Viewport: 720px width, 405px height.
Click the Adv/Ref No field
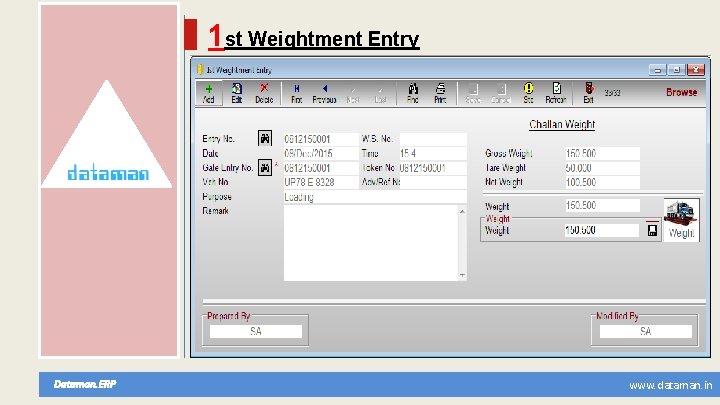433,182
